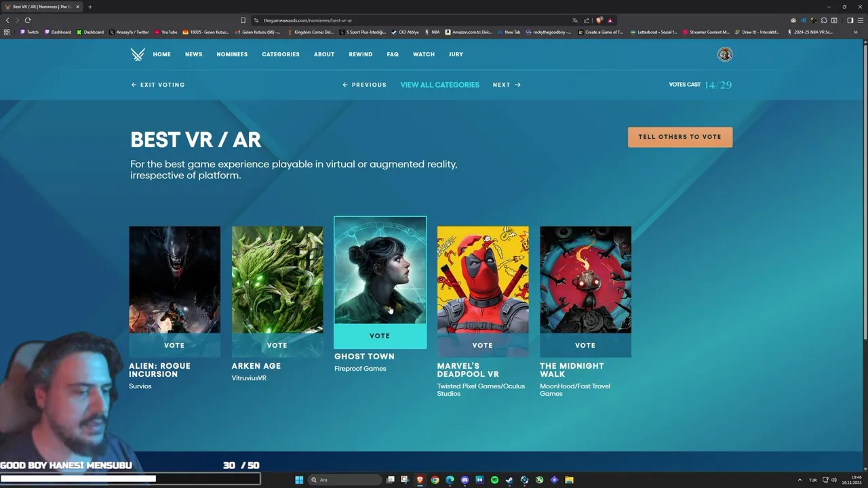Open the YouTube bookmark
Viewport: 868px width, 488px height.
pos(165,32)
